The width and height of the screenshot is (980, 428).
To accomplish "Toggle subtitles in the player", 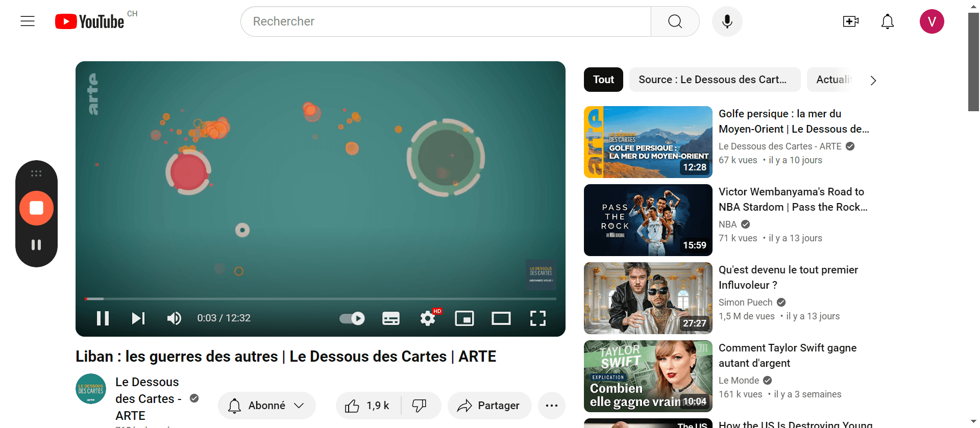I will coord(391,318).
